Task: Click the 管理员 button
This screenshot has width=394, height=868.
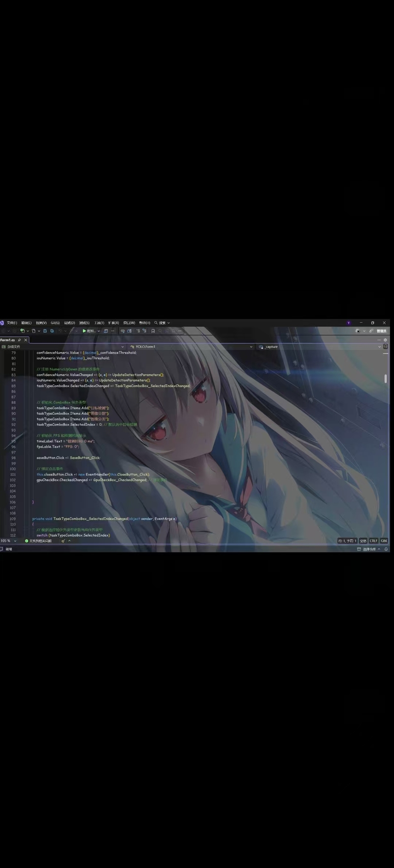Action: [x=382, y=331]
